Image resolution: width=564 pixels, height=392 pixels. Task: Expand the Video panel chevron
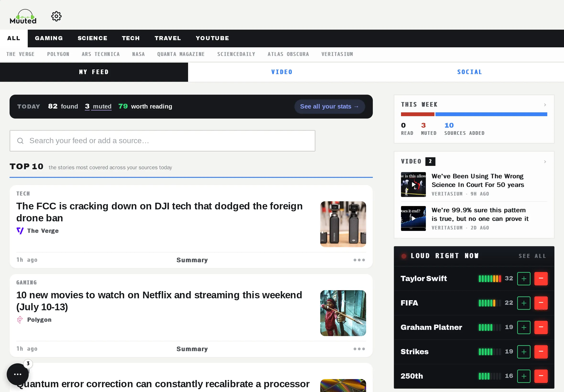[x=545, y=162]
